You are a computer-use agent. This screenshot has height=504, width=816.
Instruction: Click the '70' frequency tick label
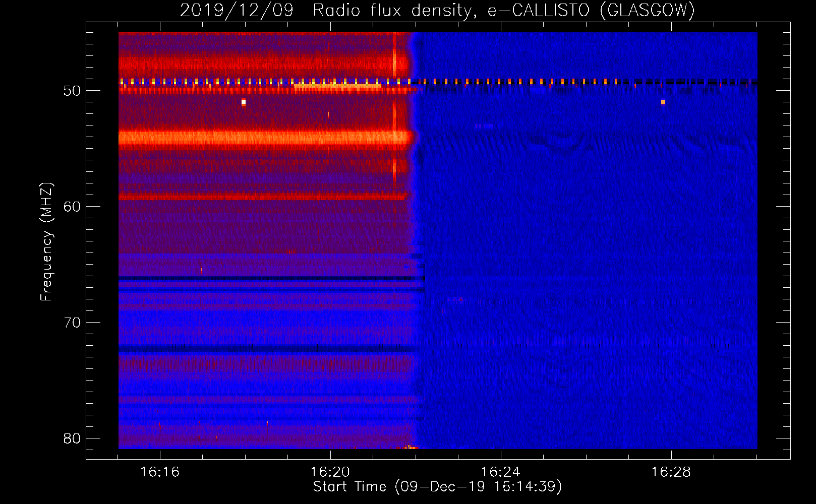tap(72, 323)
